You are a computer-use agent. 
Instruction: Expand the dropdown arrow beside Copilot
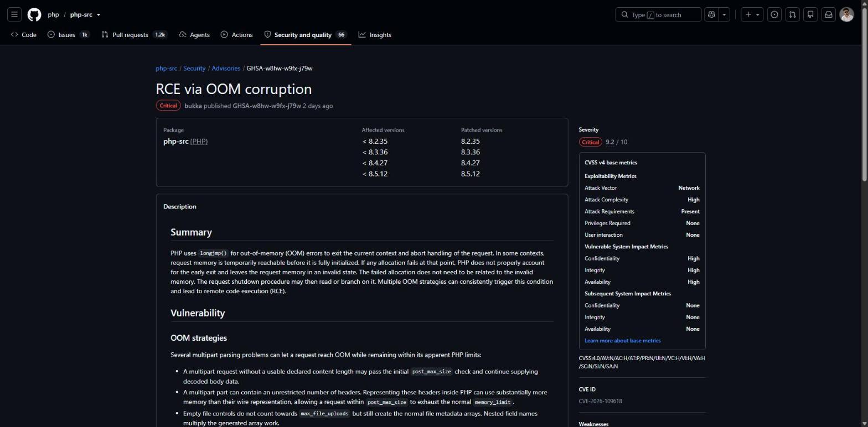[724, 15]
